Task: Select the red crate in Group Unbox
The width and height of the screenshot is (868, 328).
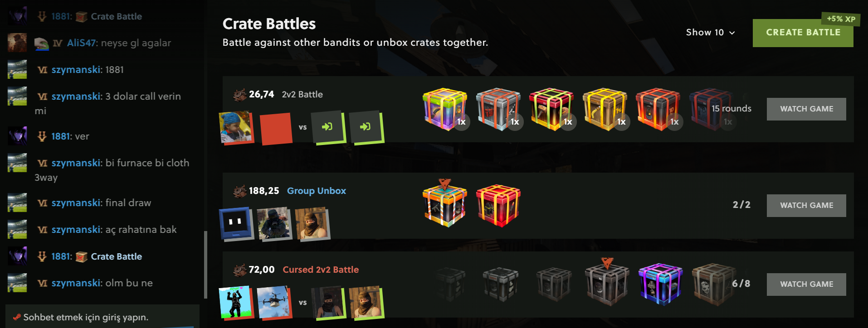Action: point(498,205)
